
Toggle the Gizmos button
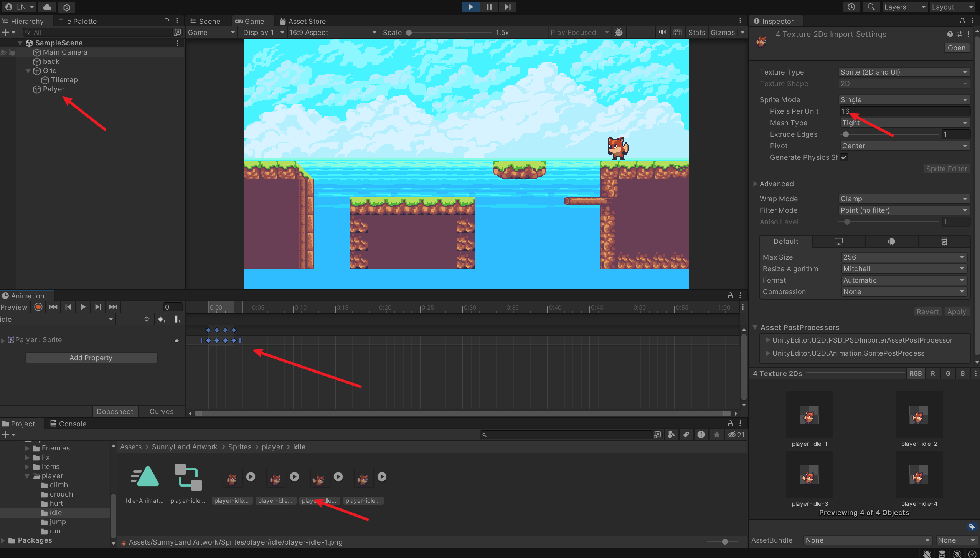723,32
